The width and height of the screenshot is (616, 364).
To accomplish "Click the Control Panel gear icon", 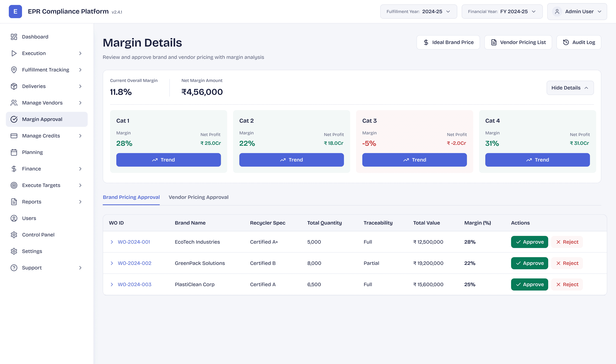I will coord(14,235).
